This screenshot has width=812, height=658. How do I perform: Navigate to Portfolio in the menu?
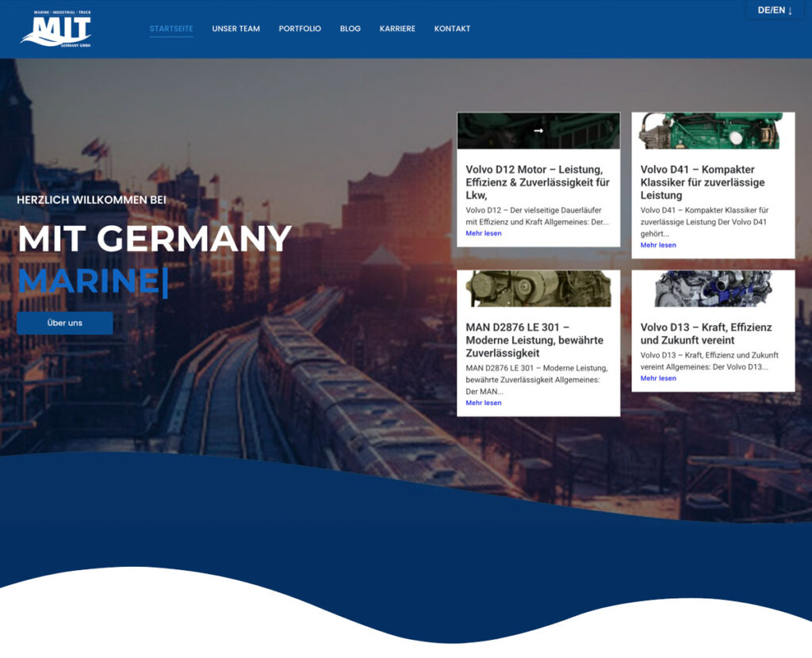tap(300, 29)
